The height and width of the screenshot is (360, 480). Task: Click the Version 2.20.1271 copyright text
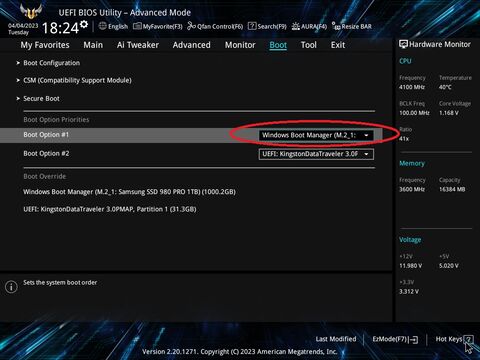(x=240, y=352)
